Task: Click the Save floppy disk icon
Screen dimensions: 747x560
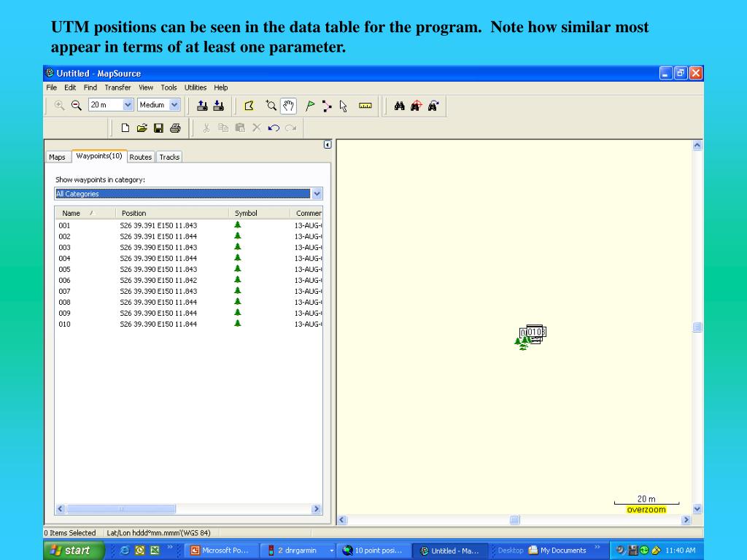Action: pos(158,128)
